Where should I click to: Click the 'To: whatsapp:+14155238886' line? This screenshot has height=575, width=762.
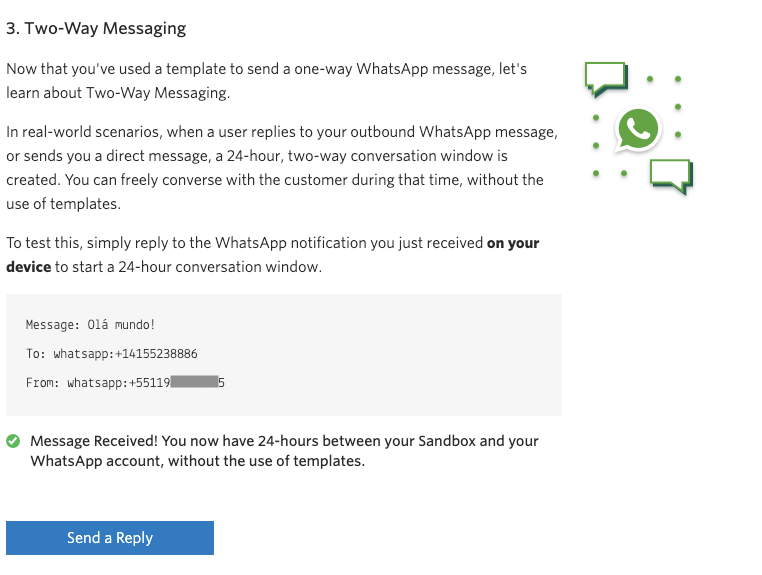[112, 354]
